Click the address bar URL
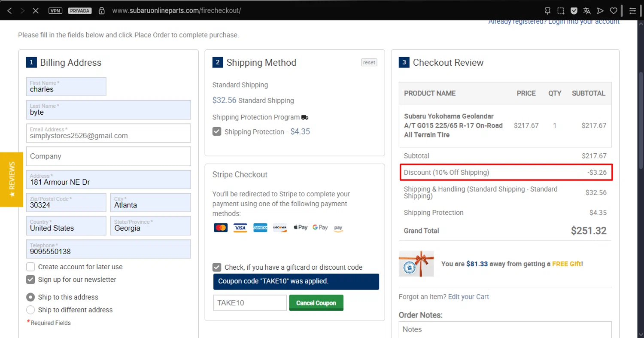644x338 pixels. (176, 11)
